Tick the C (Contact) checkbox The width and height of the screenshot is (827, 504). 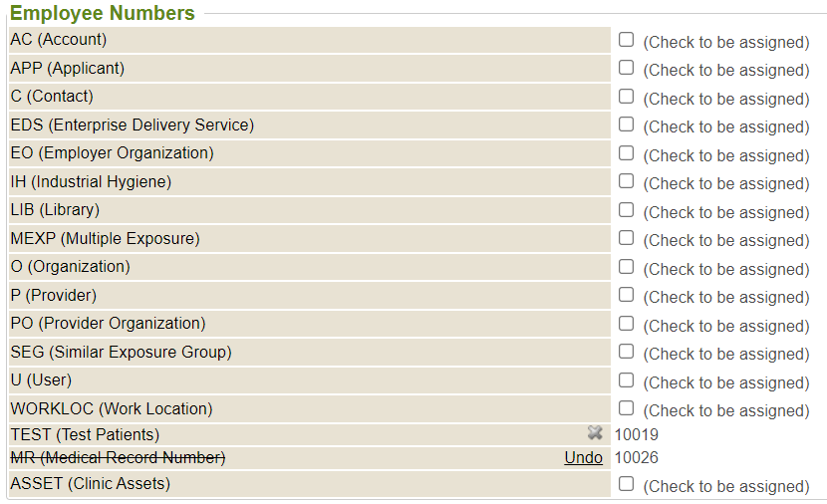626,97
